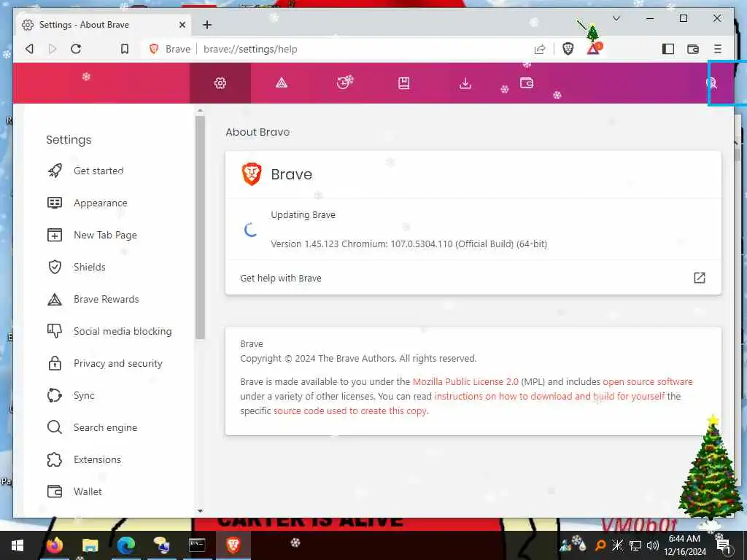Select Social media blocking settings
Image resolution: width=747 pixels, height=560 pixels.
pos(123,332)
